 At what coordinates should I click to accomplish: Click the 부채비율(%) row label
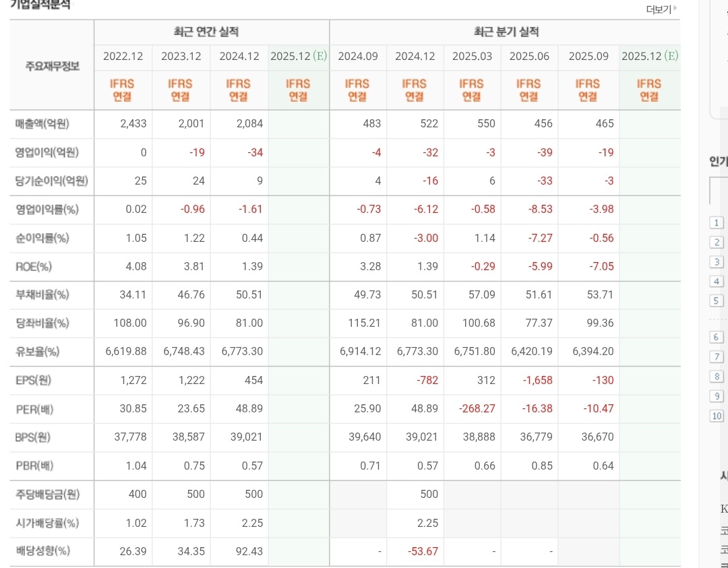pos(42,294)
